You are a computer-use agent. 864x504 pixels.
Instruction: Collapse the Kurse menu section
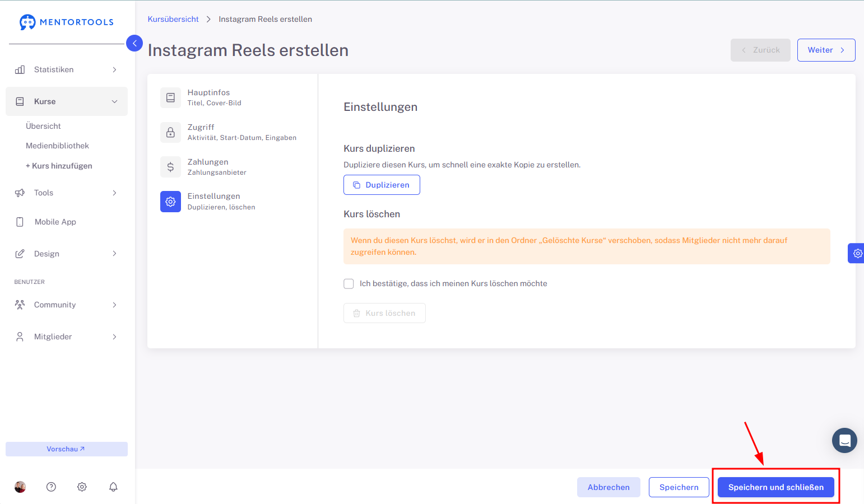point(67,101)
